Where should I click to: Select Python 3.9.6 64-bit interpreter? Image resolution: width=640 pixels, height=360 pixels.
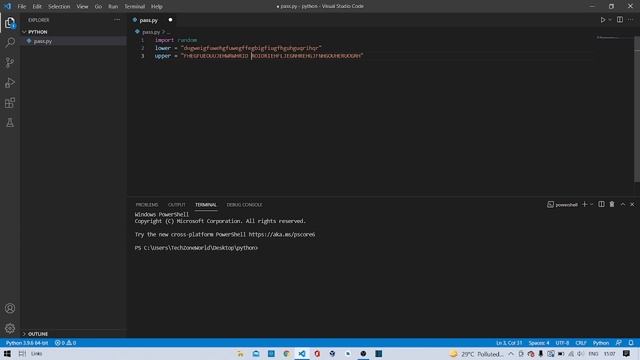[27, 343]
